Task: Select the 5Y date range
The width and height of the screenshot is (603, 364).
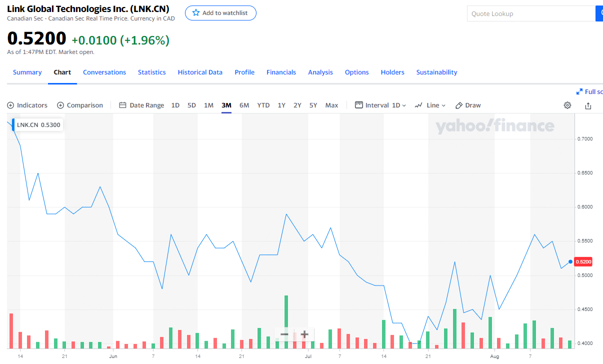Action: (313, 105)
